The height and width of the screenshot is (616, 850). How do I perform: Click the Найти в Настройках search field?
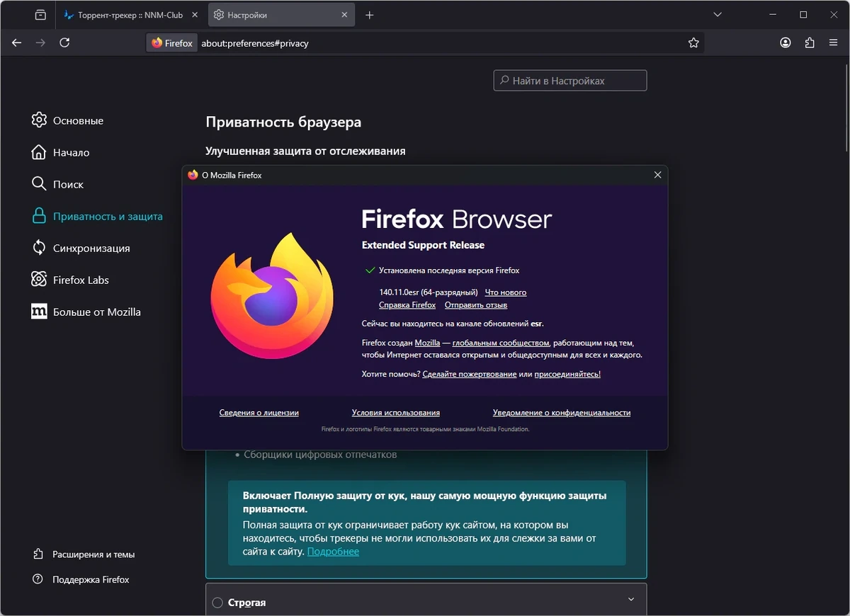570,81
